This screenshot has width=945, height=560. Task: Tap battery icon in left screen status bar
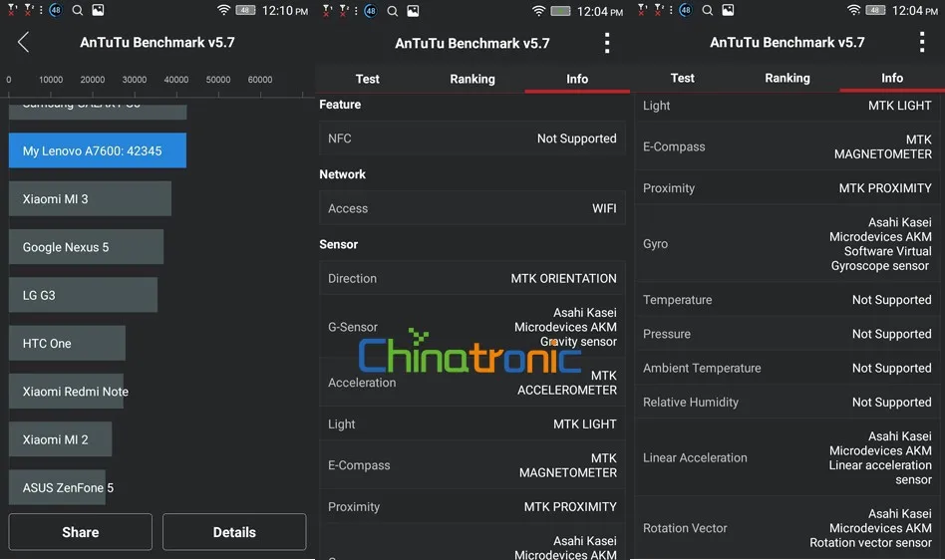point(245,10)
